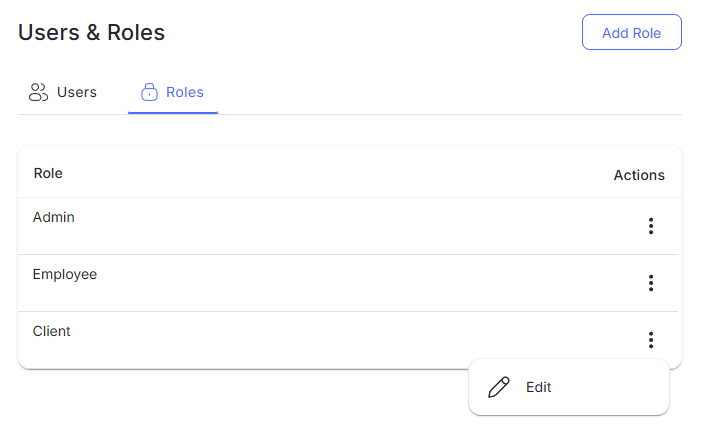The image size is (705, 430).
Task: Click the Add Role button
Action: point(632,32)
